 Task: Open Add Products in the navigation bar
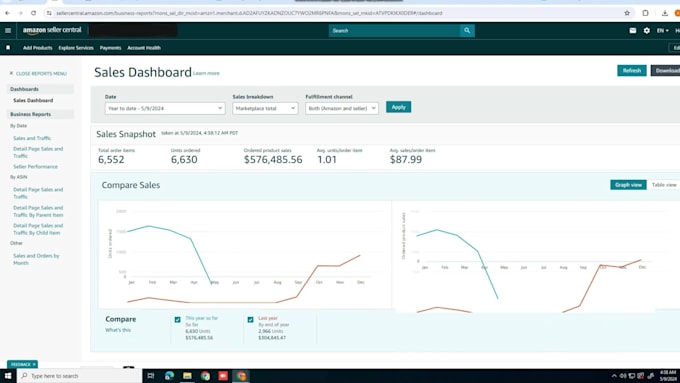click(x=37, y=48)
